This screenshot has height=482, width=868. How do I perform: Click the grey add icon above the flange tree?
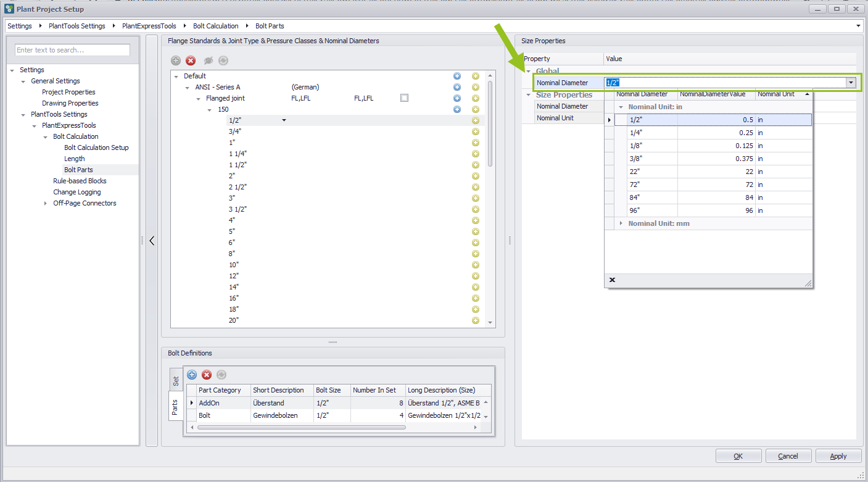coord(176,60)
